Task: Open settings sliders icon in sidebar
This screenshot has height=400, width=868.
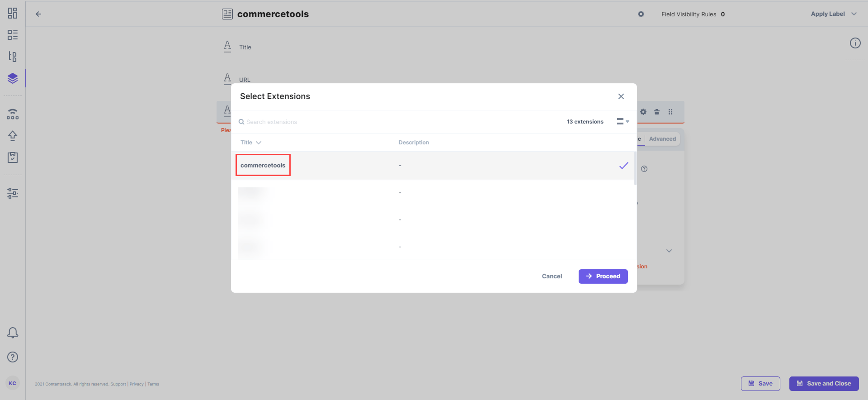Action: [12, 193]
